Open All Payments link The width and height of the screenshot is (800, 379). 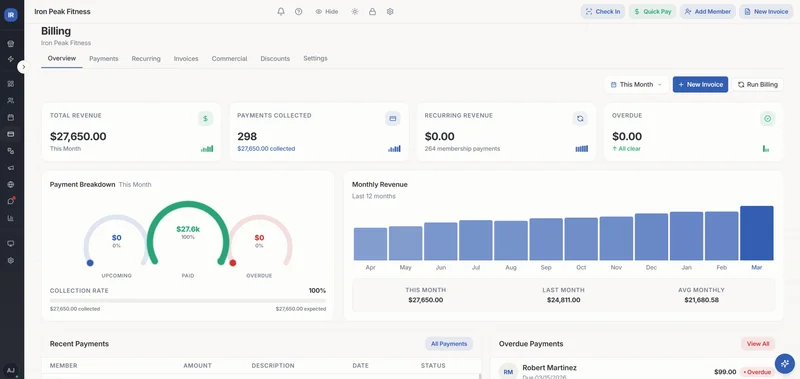(449, 344)
